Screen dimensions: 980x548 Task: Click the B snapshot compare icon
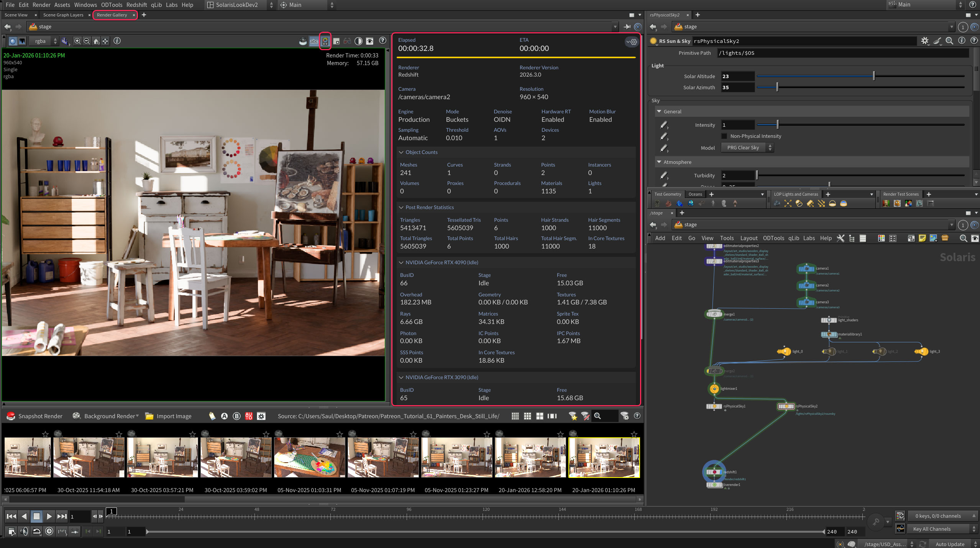pyautogui.click(x=237, y=416)
